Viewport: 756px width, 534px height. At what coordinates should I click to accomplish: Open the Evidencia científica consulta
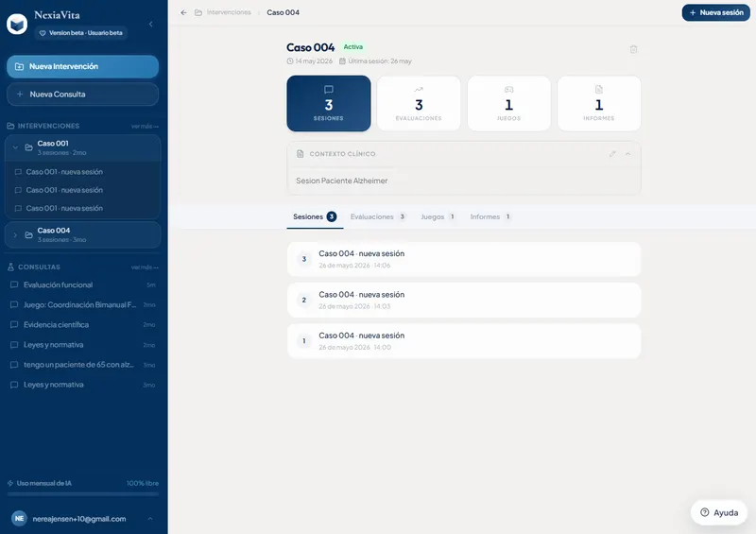82,324
